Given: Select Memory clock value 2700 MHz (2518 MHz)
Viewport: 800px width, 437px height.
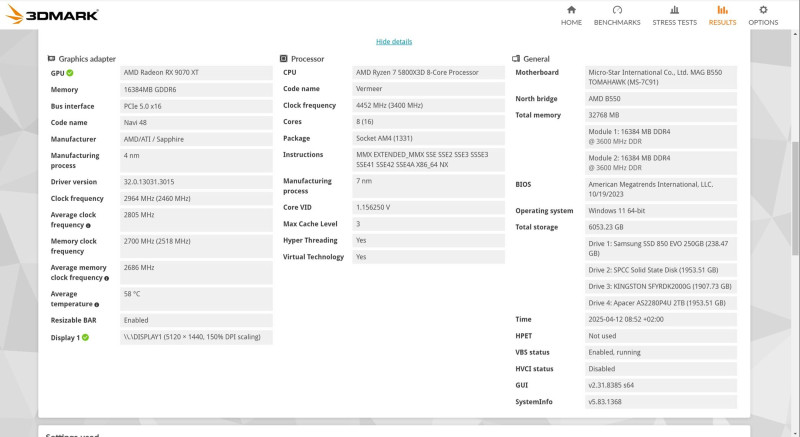Looking at the screenshot, I should 196,246.
